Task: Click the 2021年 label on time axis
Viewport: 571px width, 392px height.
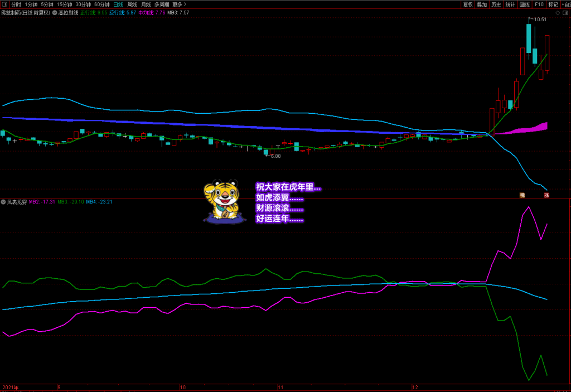Action: (x=10, y=388)
